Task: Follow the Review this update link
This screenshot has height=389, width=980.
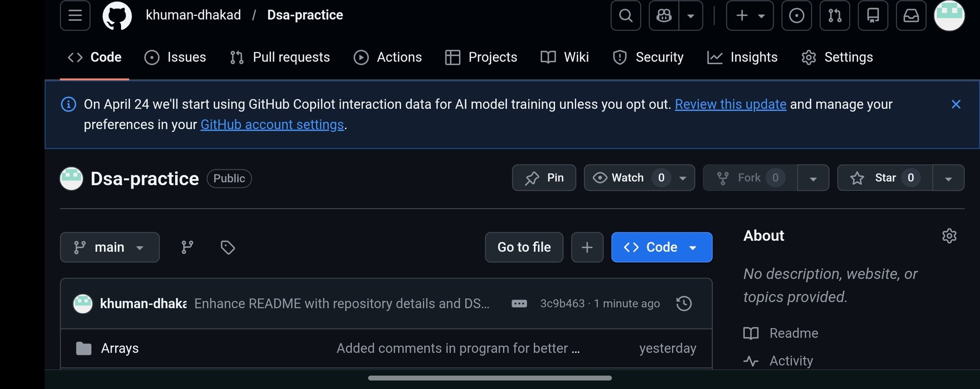Action: click(x=730, y=104)
